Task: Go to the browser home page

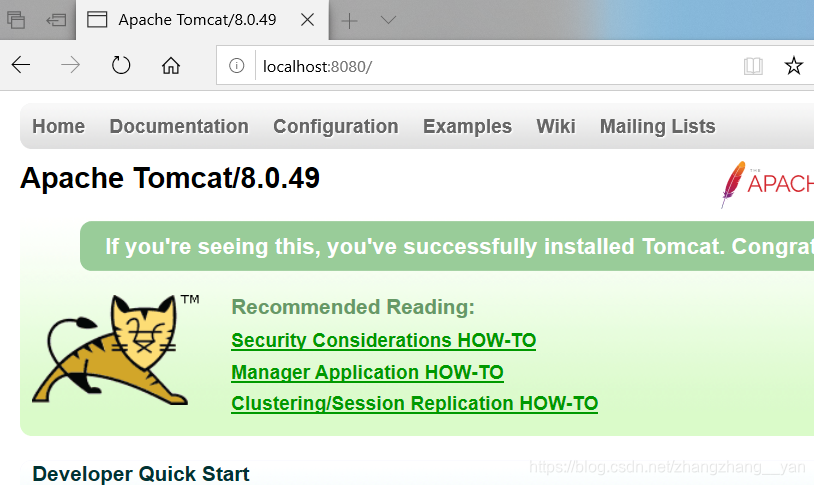Action: (x=171, y=65)
